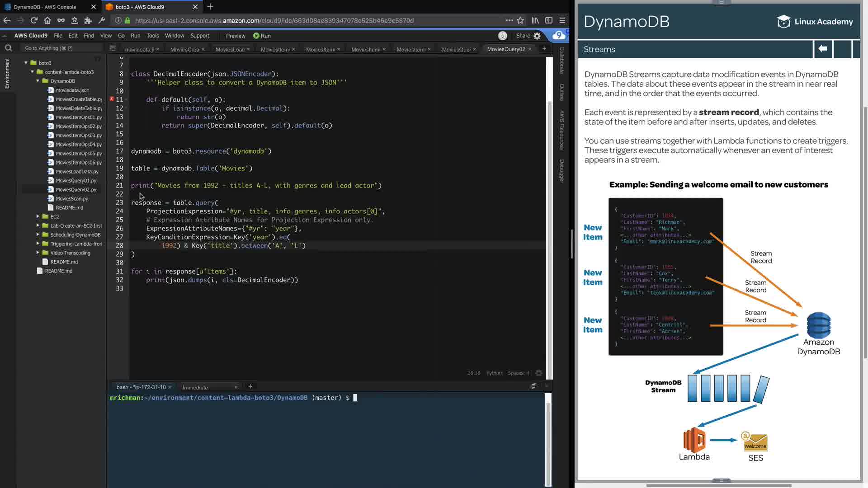Click the Cloud9 search magnifier icon
This screenshot has height=488, width=868.
[8, 48]
